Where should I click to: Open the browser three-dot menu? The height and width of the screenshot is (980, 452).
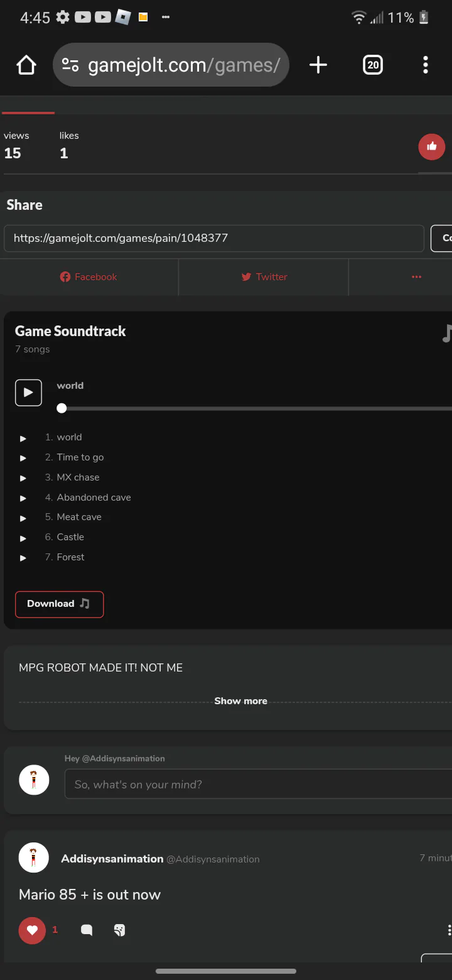[426, 65]
